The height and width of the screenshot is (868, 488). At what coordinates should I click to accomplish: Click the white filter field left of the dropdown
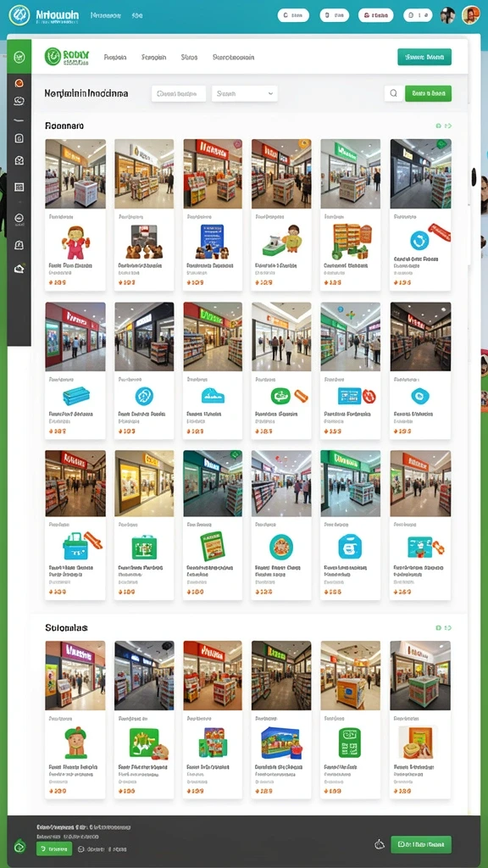pos(179,93)
